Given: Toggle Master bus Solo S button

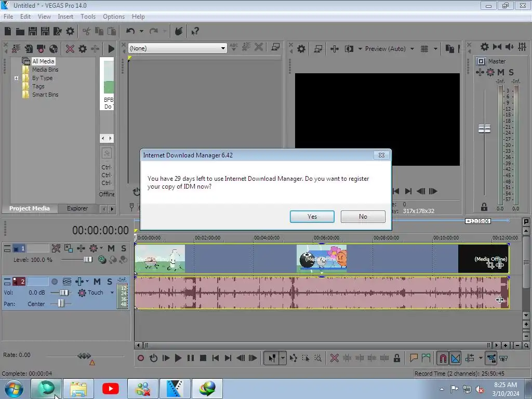Looking at the screenshot, I should (511, 72).
